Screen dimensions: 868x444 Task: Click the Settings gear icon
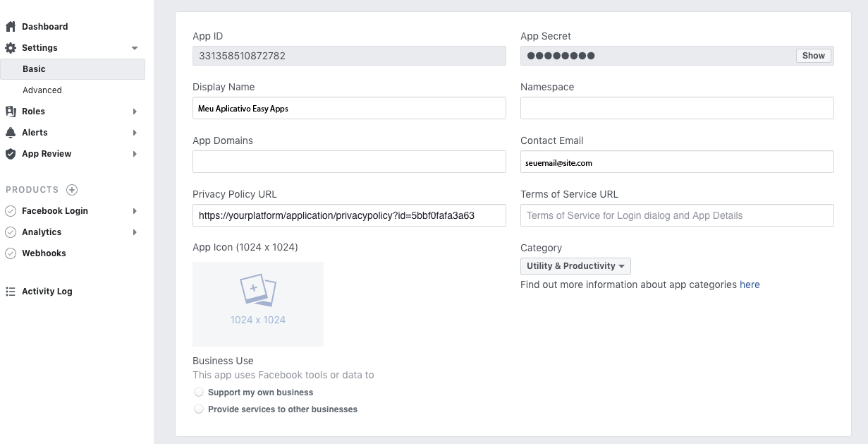[11, 48]
